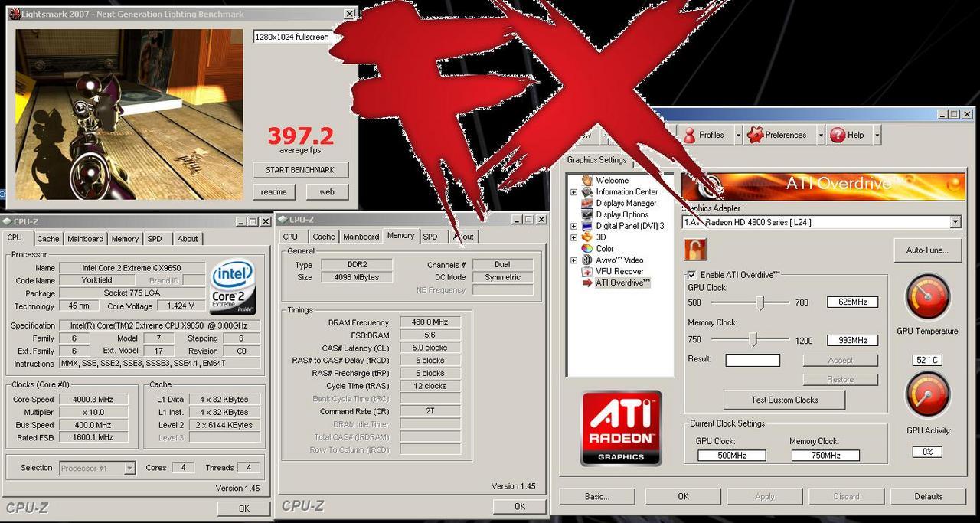Click the Test Custom Clocks button
This screenshot has width=980, height=523.
tap(784, 400)
